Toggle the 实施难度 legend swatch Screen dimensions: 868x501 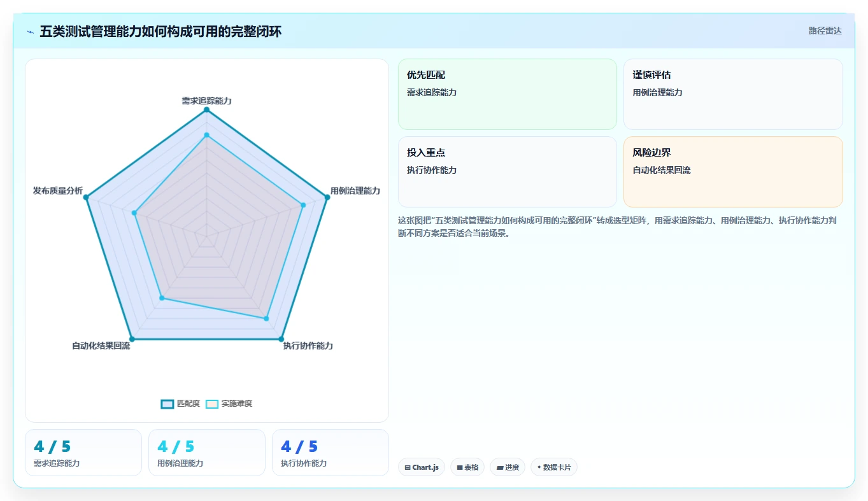[x=212, y=404]
